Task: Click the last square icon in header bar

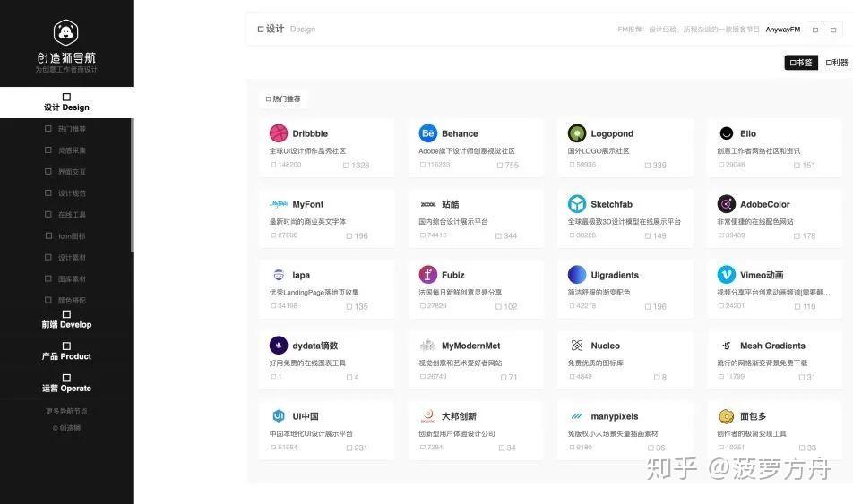Action: point(833,30)
